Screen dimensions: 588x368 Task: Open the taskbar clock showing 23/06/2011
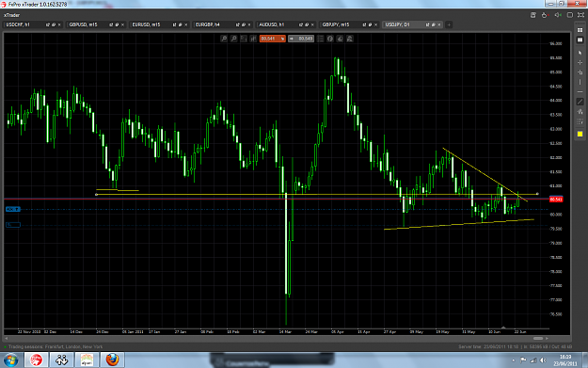[x=565, y=360]
